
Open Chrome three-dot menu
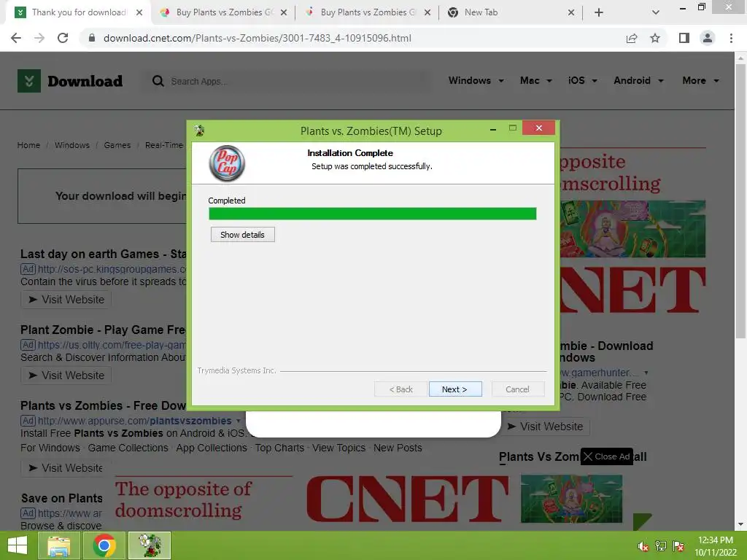(731, 38)
